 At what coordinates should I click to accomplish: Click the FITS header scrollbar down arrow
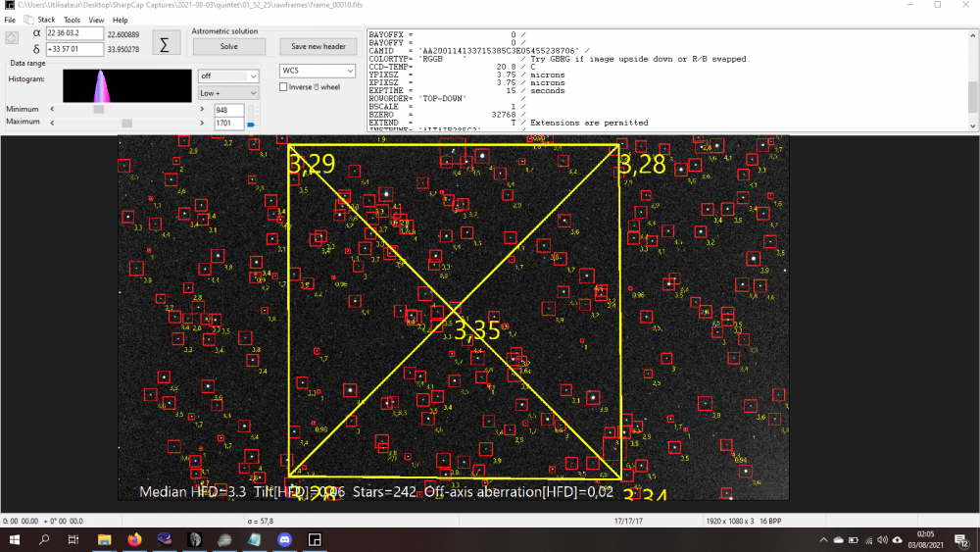point(972,126)
